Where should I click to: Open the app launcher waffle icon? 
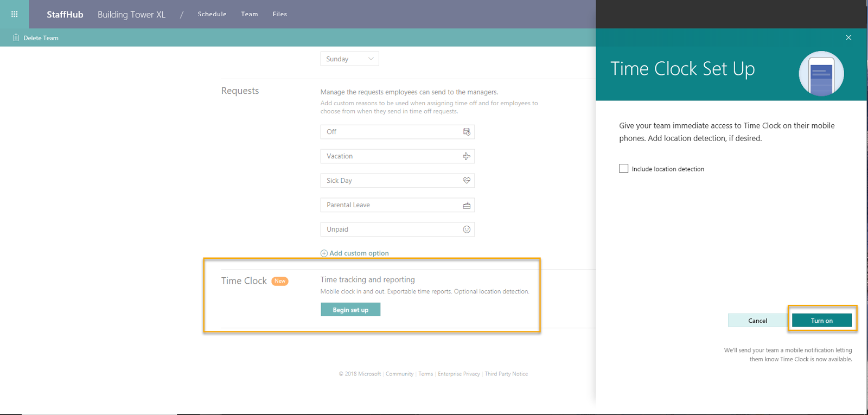[15, 14]
